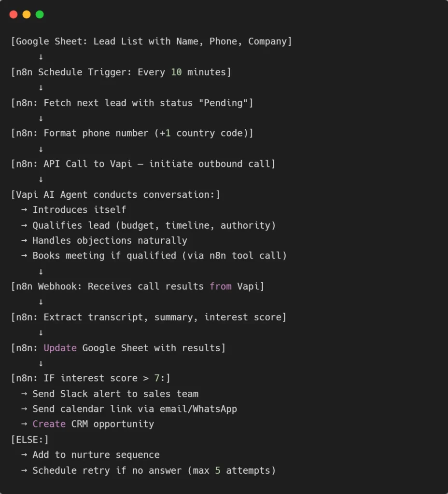448x494 pixels.
Task: Click the Handles objections naturally bullet
Action: tap(110, 240)
